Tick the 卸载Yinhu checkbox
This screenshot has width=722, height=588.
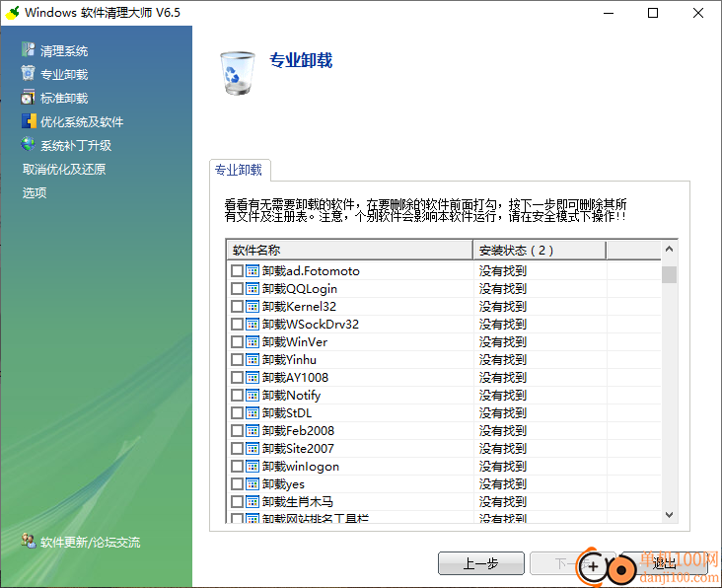coord(237,360)
